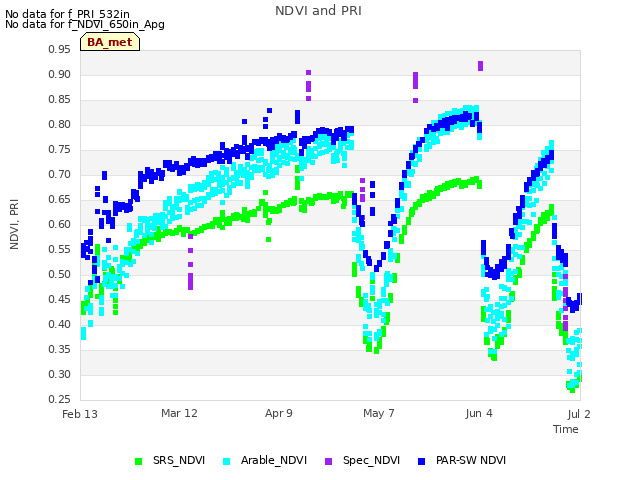Screen dimensions: 640x480
Task: Select the Spec_NDVI legend label
Action: (371, 460)
